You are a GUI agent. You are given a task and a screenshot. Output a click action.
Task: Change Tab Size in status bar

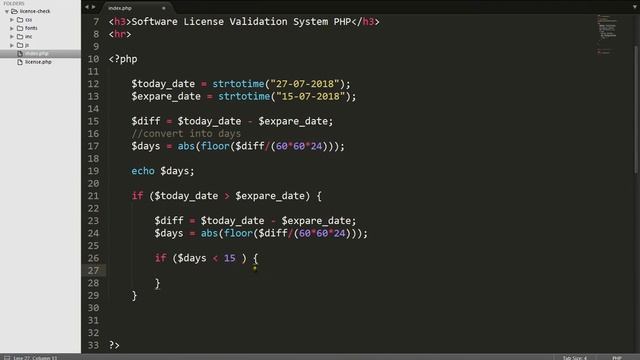574,358
